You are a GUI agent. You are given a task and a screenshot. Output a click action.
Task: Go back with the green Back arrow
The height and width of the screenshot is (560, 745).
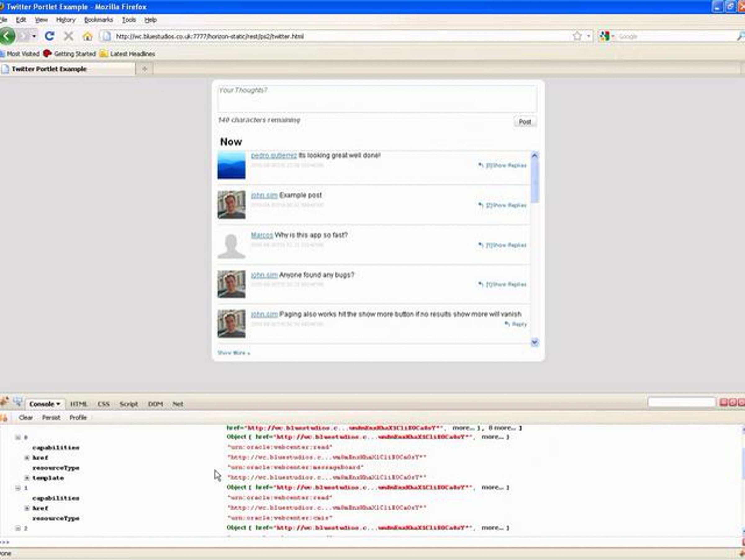point(7,36)
